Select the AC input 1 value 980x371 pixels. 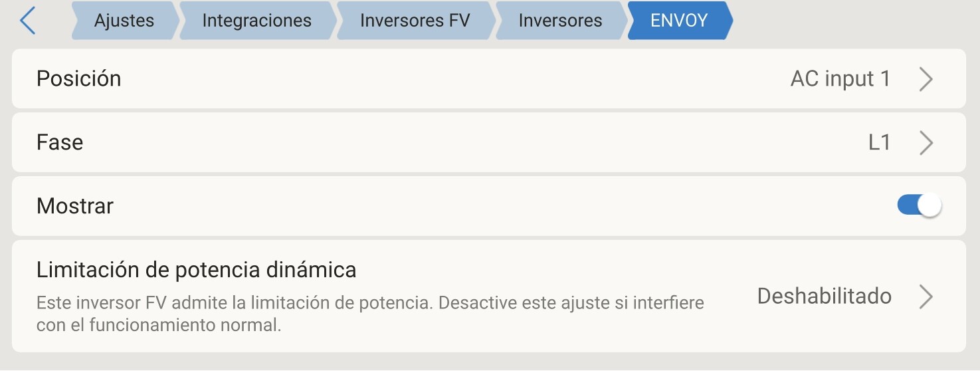840,79
